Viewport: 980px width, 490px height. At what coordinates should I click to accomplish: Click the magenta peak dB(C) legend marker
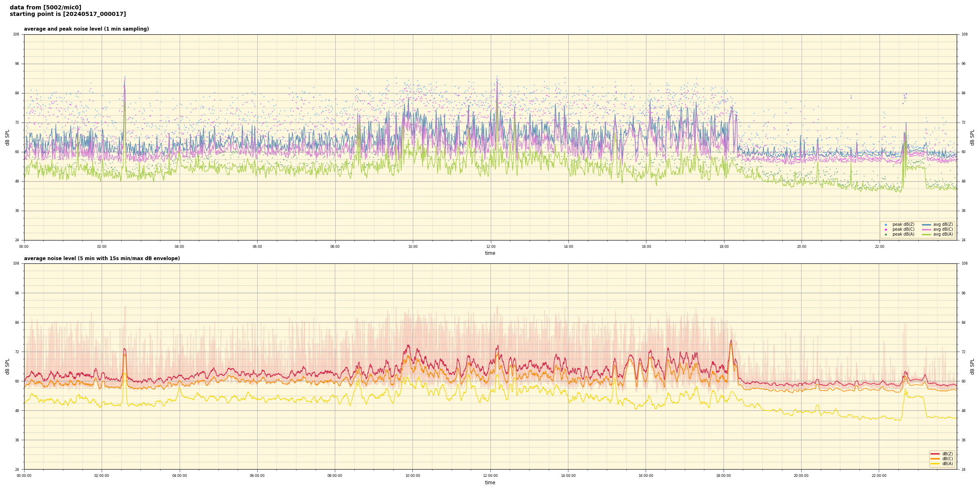pyautogui.click(x=886, y=229)
